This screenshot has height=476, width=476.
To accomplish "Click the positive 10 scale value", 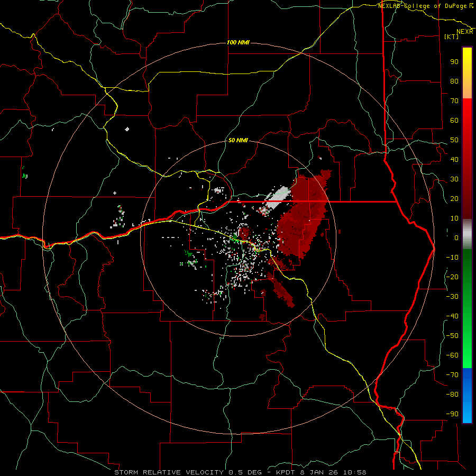I will click(454, 218).
